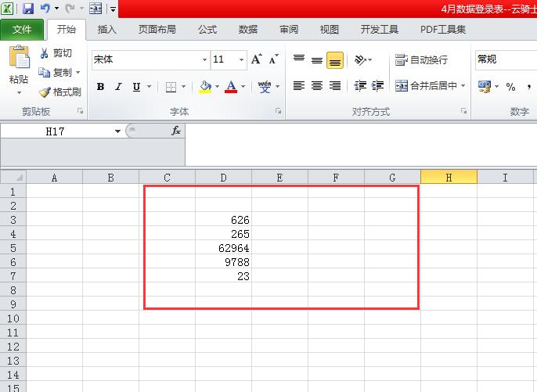Switch to the 开发工具 tab

[379, 30]
